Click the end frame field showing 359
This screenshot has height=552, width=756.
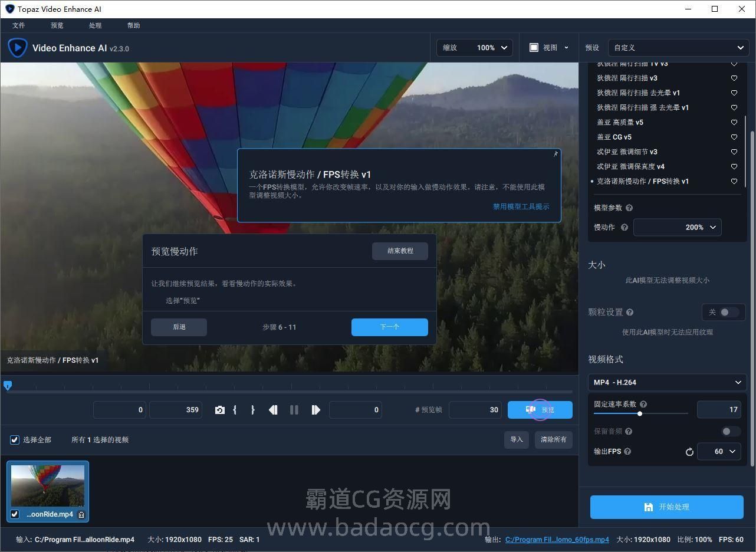(x=176, y=410)
